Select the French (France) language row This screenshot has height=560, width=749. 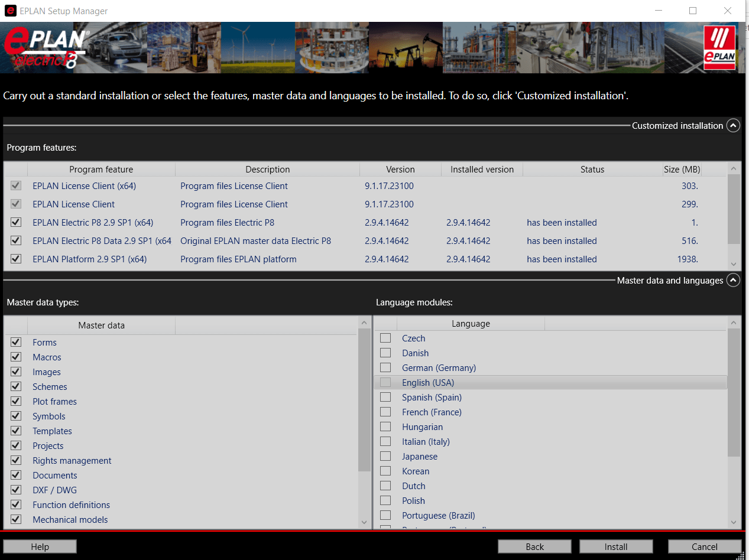(432, 412)
